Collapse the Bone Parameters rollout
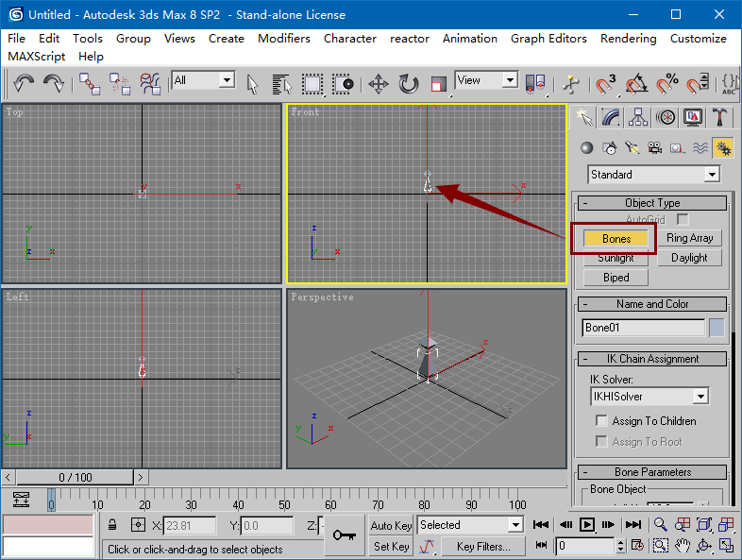742x560 pixels. pyautogui.click(x=652, y=472)
